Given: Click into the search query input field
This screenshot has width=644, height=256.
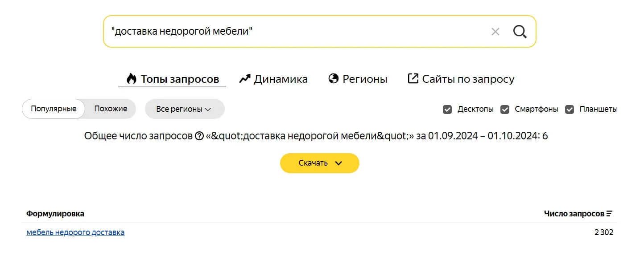Looking at the screenshot, I should click(294, 32).
